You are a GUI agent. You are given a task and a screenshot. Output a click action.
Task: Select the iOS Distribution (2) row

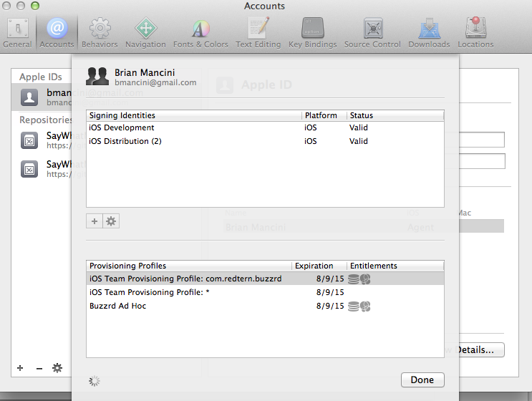pos(265,141)
